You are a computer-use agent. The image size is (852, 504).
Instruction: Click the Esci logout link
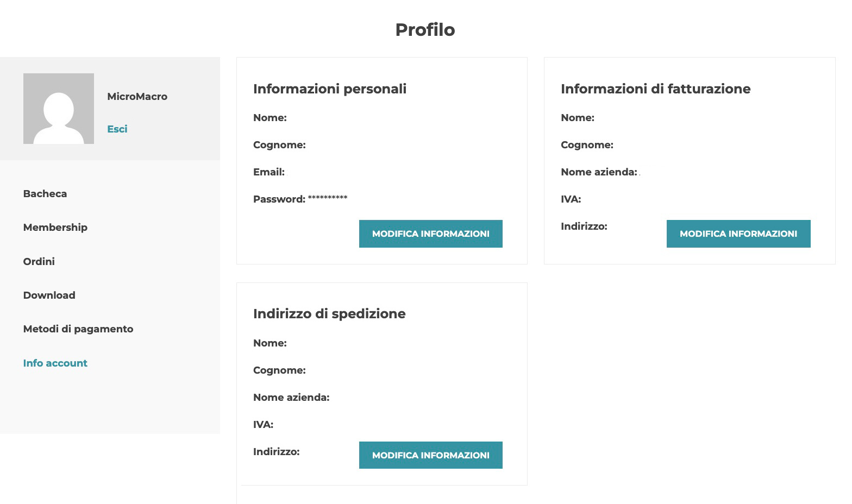click(117, 129)
